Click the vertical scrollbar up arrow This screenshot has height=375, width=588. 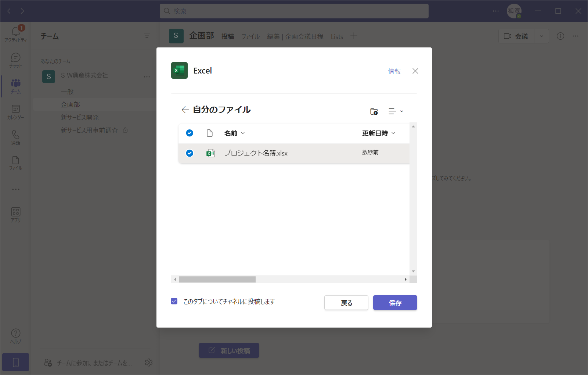[414, 126]
